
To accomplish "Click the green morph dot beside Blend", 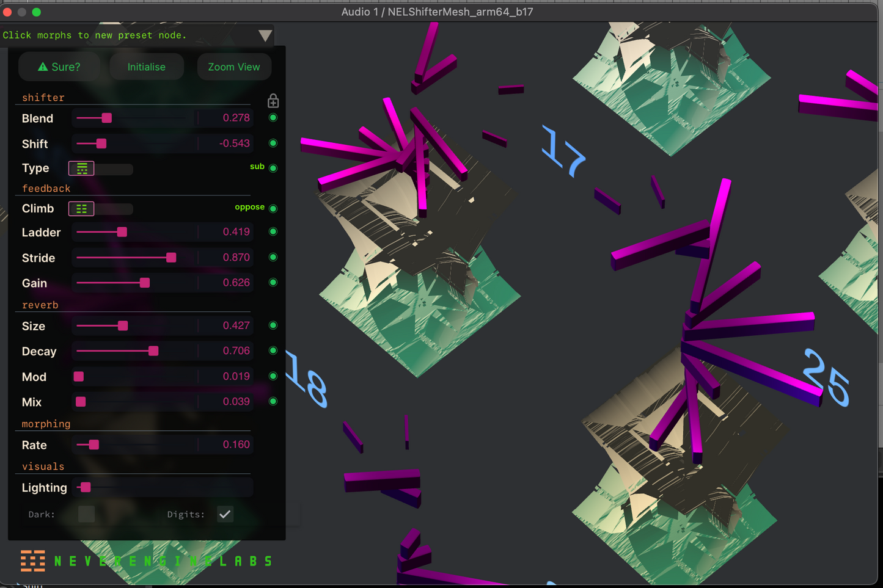I will pyautogui.click(x=273, y=118).
